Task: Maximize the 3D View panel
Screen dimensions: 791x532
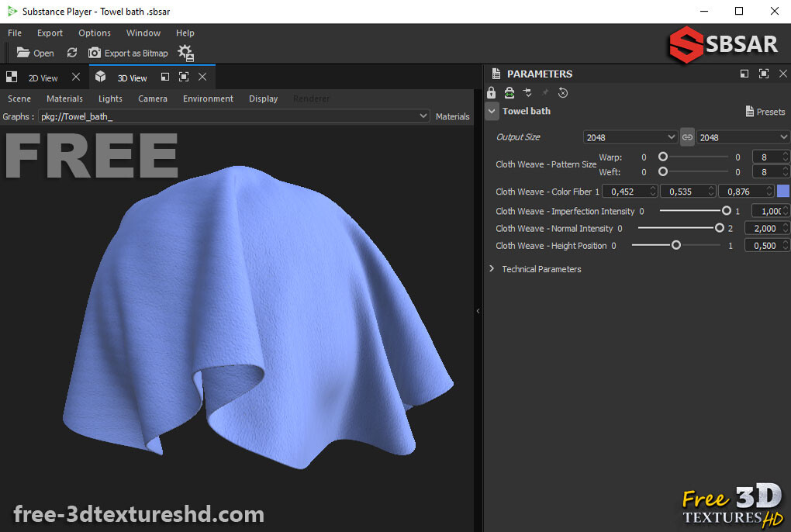Action: click(x=184, y=77)
